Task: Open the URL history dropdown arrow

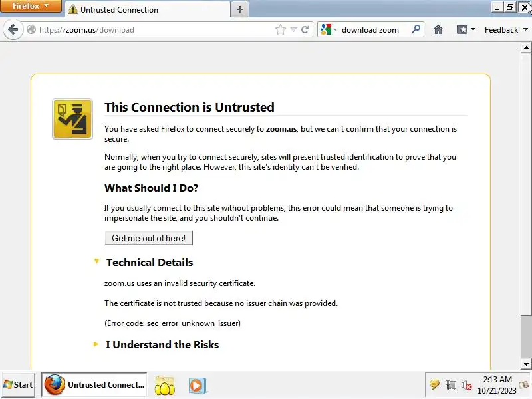Action: pyautogui.click(x=293, y=30)
